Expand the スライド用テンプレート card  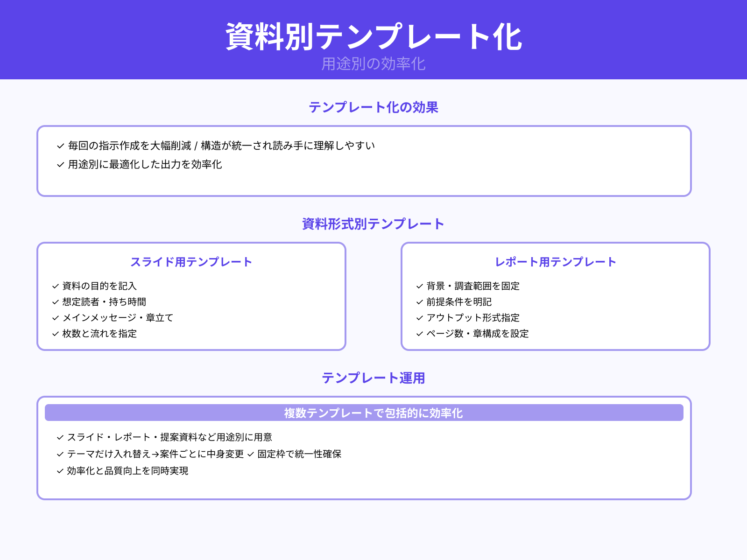click(x=191, y=262)
